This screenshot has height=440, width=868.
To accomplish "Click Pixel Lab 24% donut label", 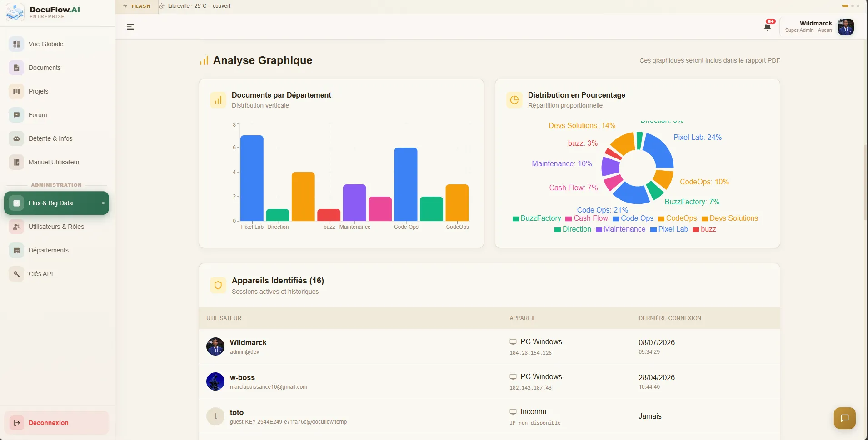I will coord(697,137).
